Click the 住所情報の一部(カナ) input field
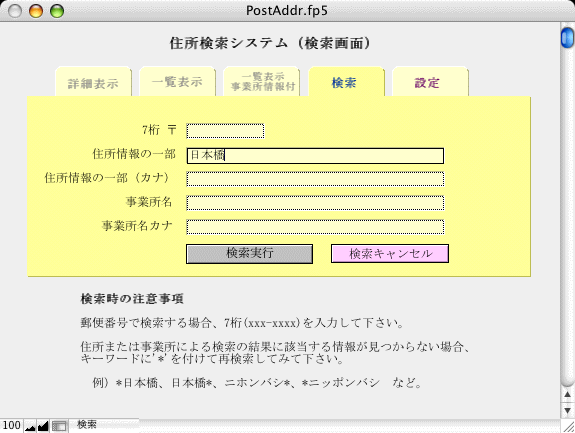575x433 pixels. tap(315, 179)
